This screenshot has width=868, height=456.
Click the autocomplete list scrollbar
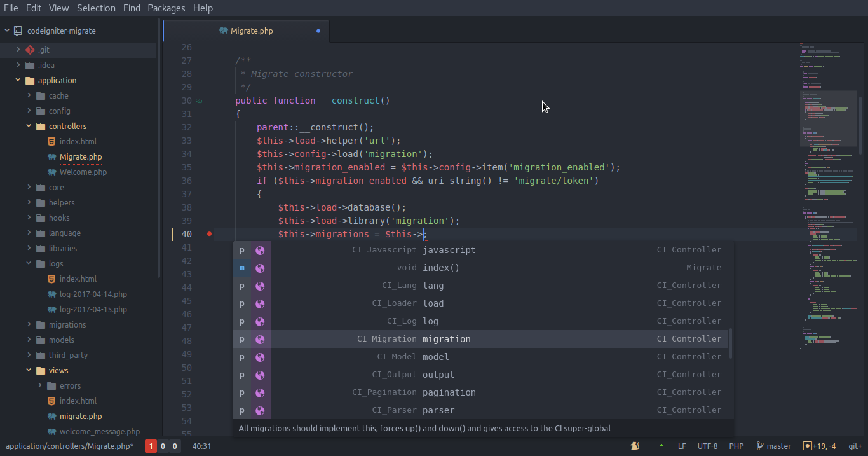click(731, 343)
